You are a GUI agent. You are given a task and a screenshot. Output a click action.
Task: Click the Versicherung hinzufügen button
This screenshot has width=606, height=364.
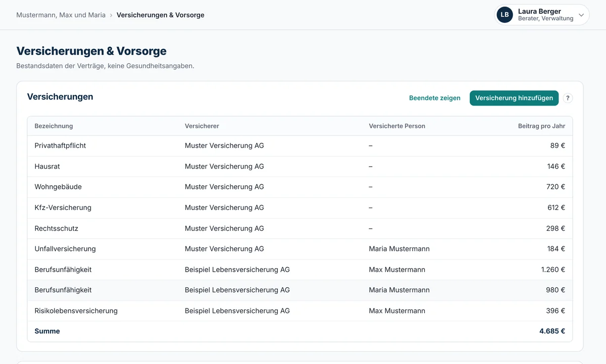[x=514, y=98]
